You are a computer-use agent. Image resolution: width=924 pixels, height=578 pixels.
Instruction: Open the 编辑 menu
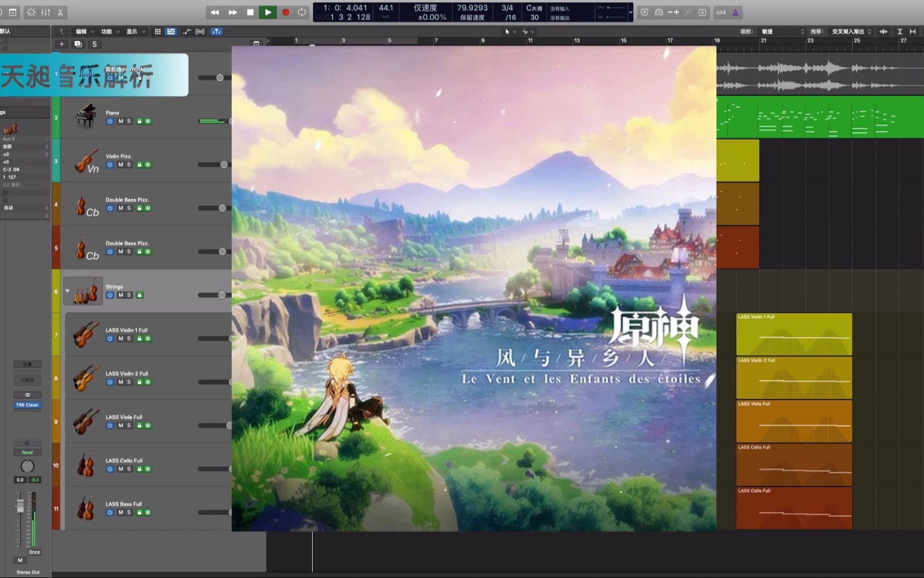pos(85,32)
